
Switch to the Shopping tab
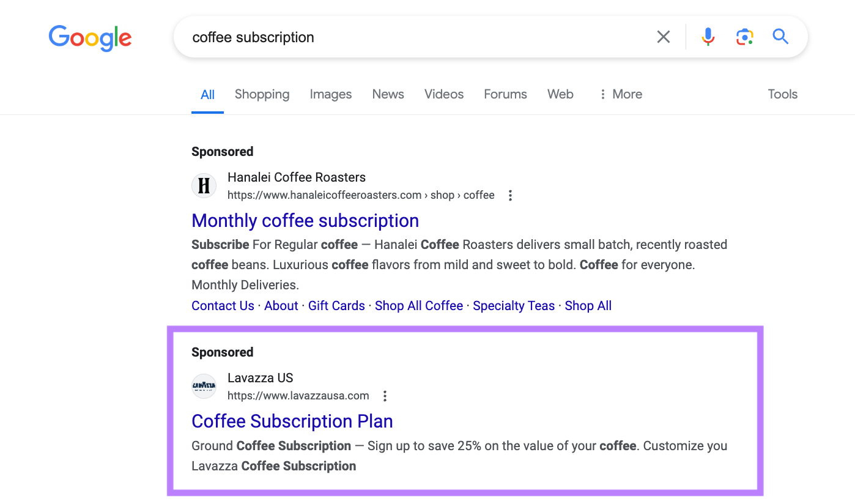(x=262, y=94)
